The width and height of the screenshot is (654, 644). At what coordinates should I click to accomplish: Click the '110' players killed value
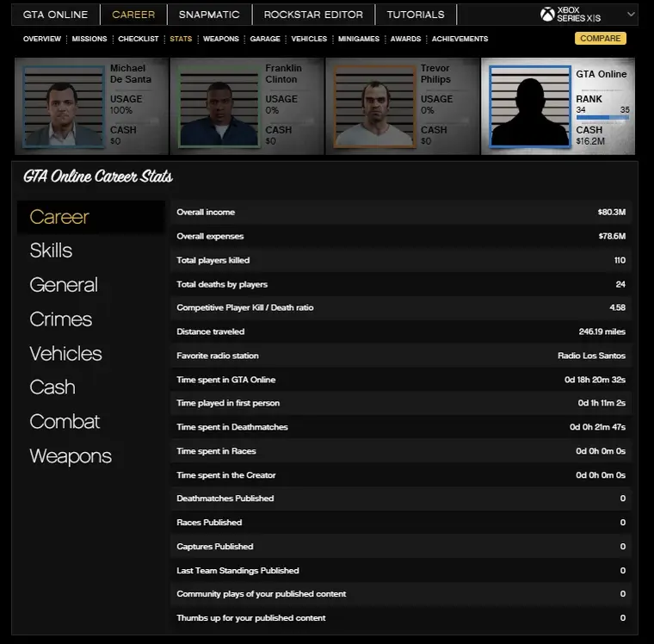tap(620, 260)
